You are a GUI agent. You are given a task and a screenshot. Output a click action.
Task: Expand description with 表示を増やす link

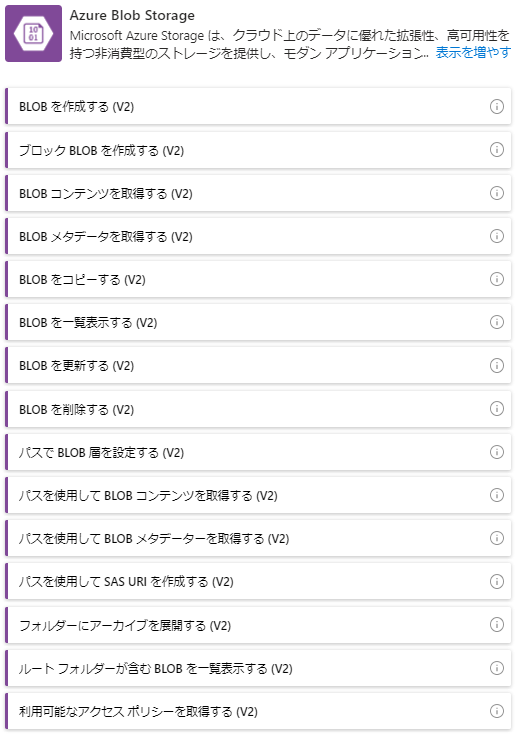[x=473, y=52]
